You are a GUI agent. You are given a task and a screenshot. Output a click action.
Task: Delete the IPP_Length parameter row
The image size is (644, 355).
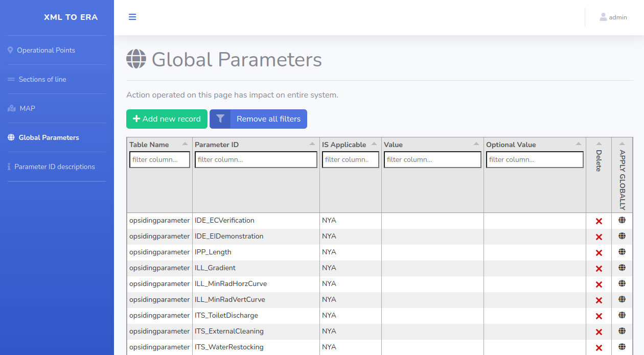tap(599, 252)
